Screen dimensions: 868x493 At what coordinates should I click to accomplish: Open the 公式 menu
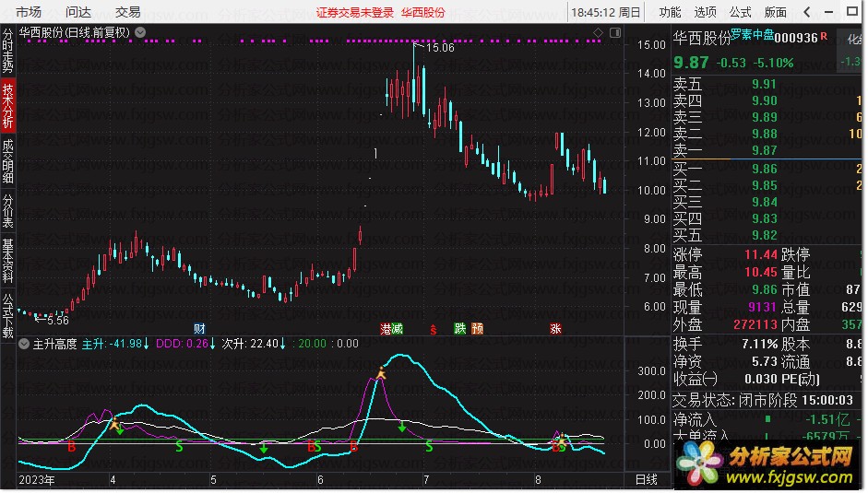740,12
